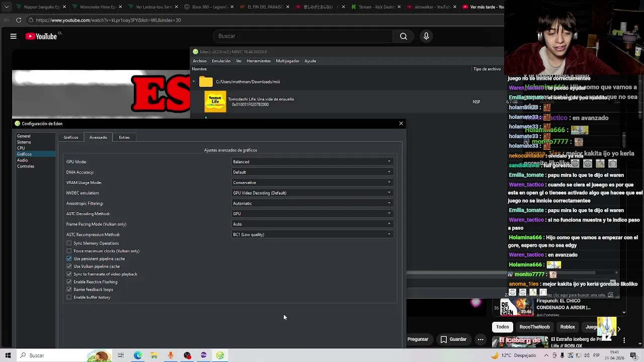Open the Herramientas menu in Eden
Image resolution: width=644 pixels, height=362 pixels.
coord(259,61)
